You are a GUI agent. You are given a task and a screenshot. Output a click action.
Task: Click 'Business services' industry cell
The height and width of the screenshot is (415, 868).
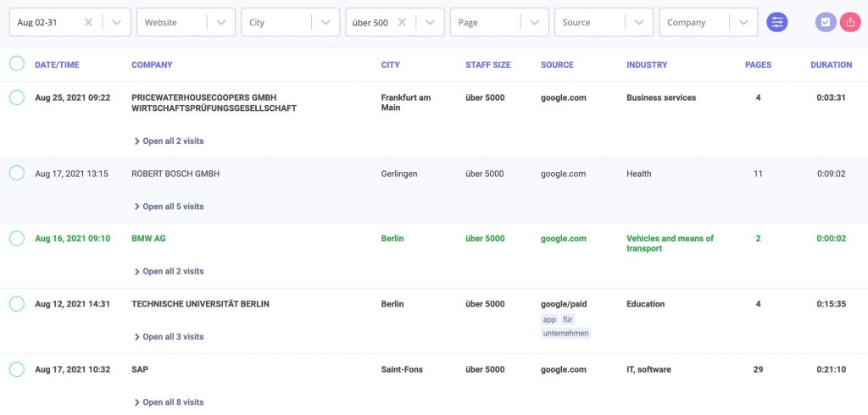tap(661, 97)
